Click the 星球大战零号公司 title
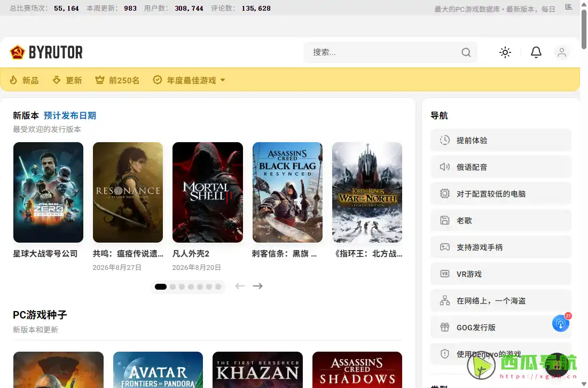 45,254
